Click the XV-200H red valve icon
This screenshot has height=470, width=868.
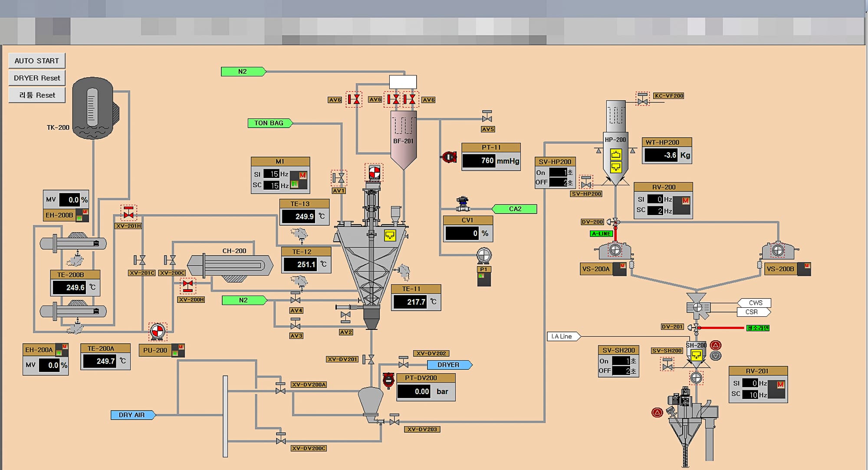(187, 286)
